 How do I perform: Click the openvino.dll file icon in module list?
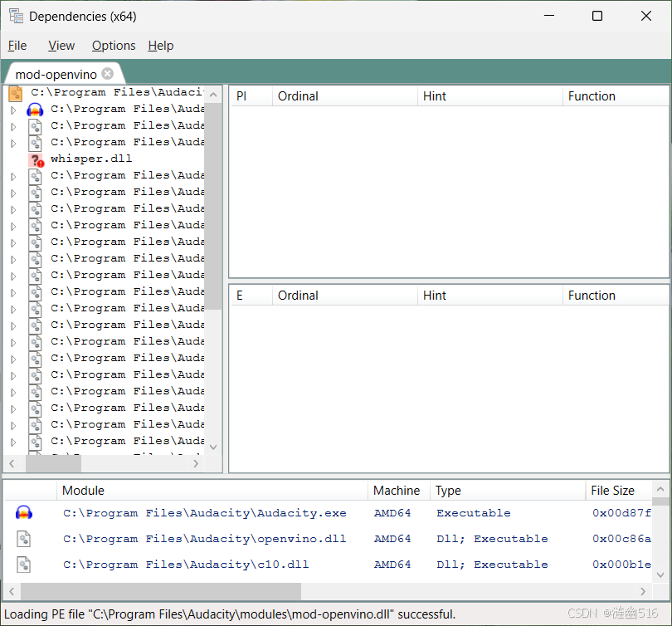pyautogui.click(x=24, y=539)
